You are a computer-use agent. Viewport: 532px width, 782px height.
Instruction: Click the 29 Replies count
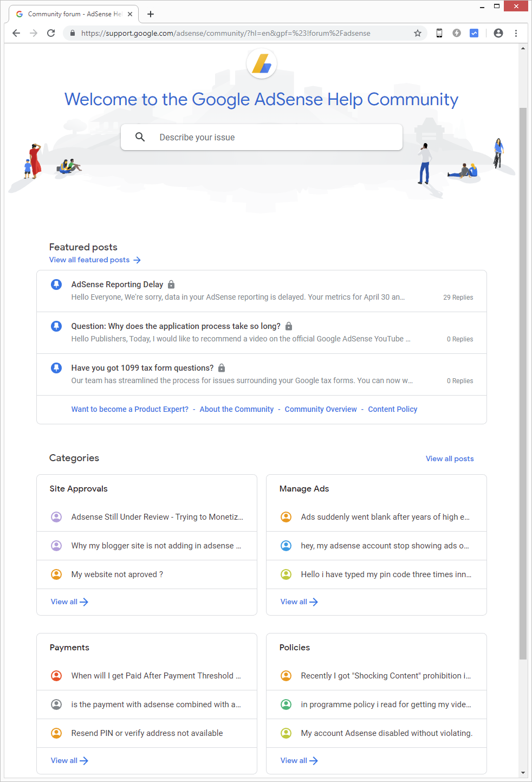tap(458, 298)
